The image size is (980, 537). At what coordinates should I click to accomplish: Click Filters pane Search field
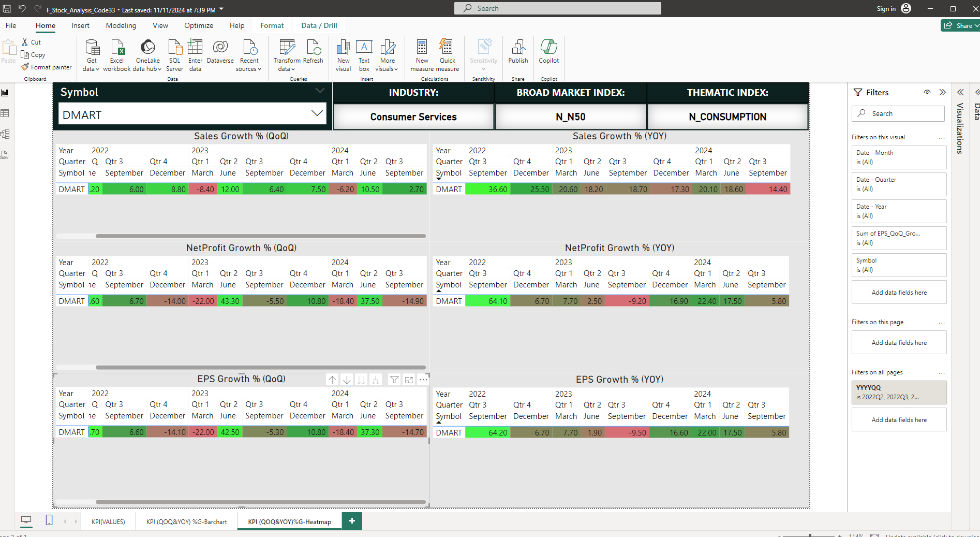pos(898,113)
